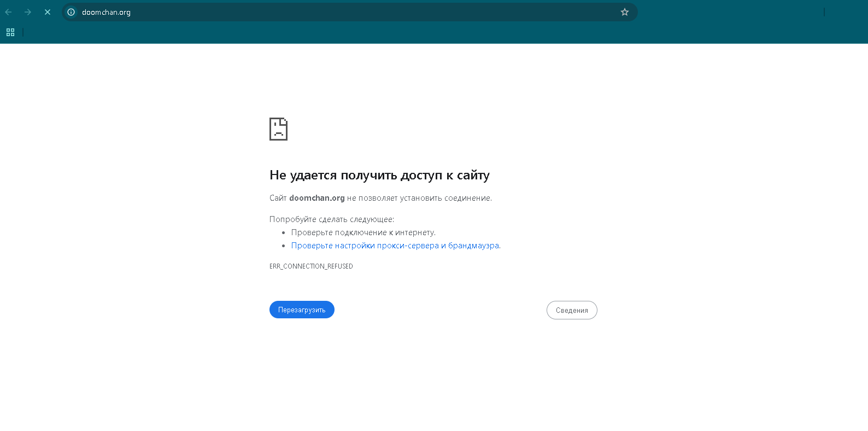Viewport: 868px width, 431px height.
Task: Click the line Попробуйте сделать следующее
Action: (332, 219)
